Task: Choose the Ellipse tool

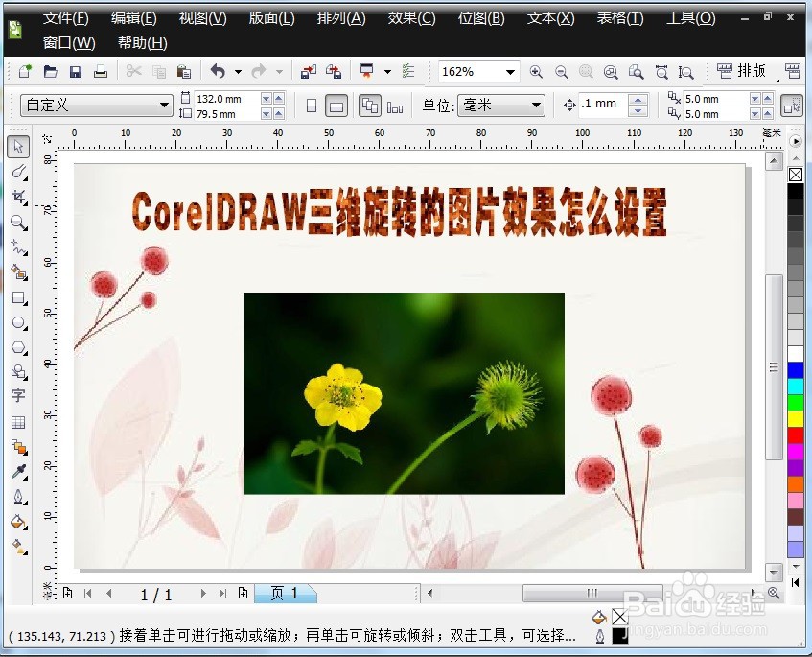Action: pos(17,323)
